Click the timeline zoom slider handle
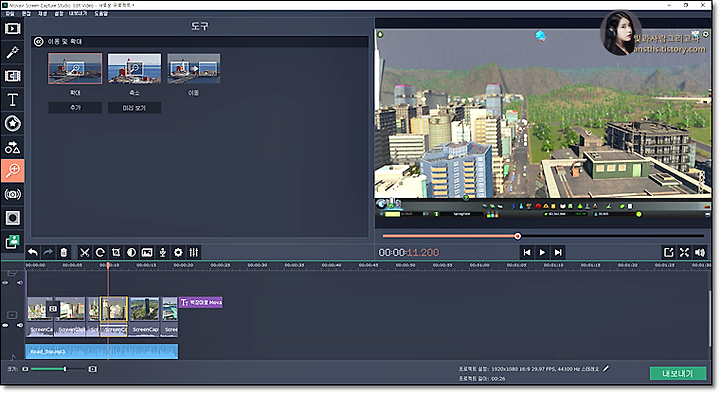The width and height of the screenshot is (720, 393). 65,369
